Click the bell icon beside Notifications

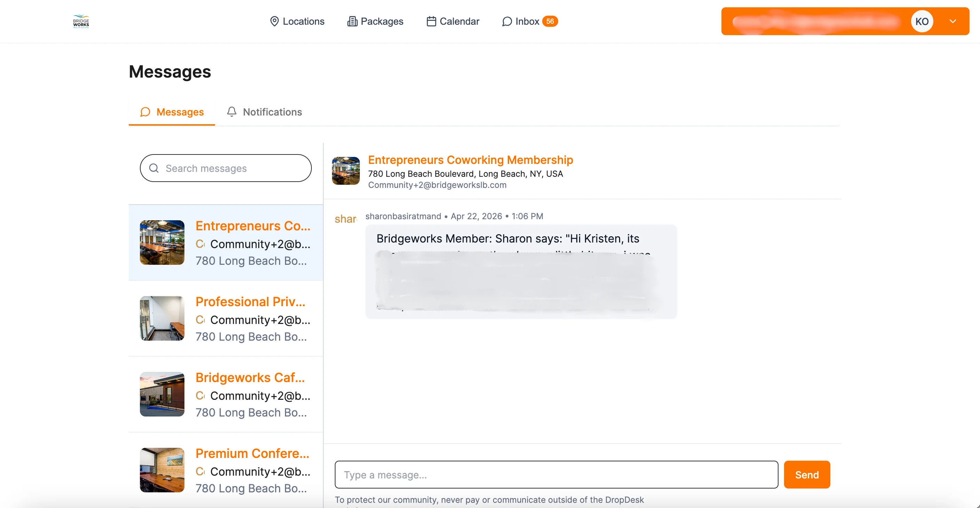coord(232,112)
